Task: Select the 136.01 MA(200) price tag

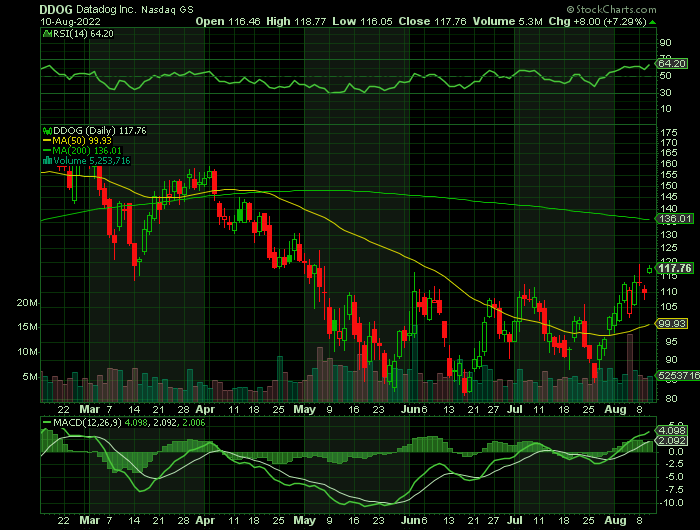Action: click(674, 219)
